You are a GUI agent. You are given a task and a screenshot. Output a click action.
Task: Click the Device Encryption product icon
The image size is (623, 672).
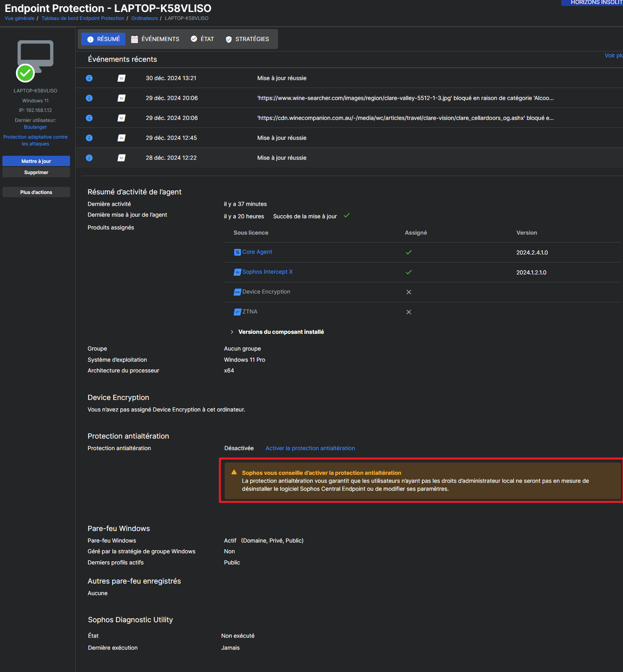(x=237, y=292)
